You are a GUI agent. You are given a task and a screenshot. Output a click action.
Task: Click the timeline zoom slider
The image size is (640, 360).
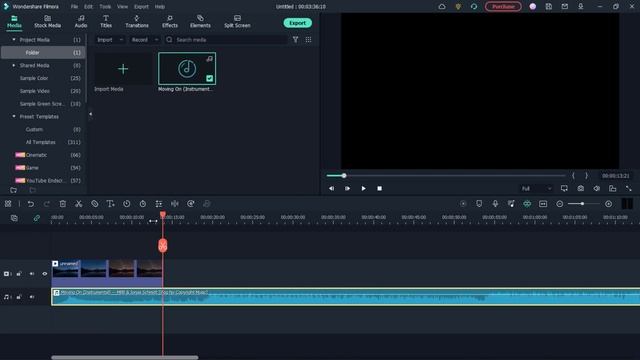pyautogui.click(x=584, y=204)
